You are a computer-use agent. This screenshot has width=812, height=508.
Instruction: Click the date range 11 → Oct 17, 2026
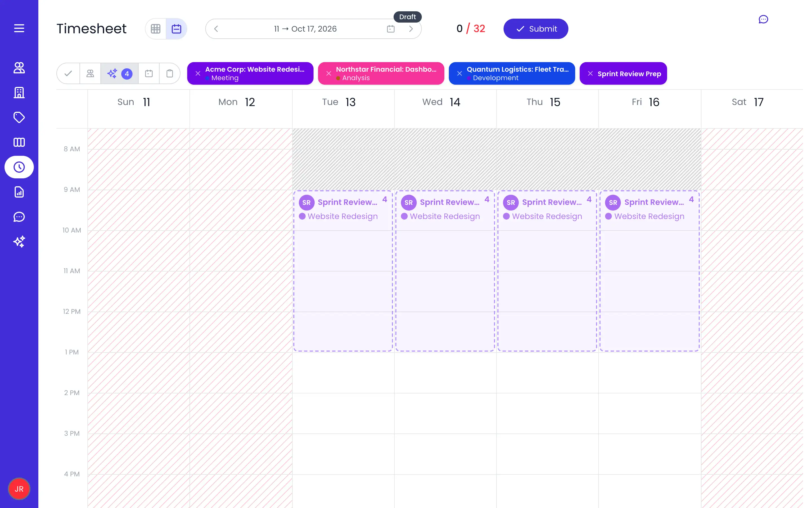(x=305, y=29)
